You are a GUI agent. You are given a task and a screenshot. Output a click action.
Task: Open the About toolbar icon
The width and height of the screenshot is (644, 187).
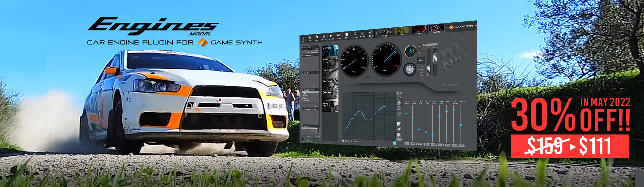click(371, 33)
